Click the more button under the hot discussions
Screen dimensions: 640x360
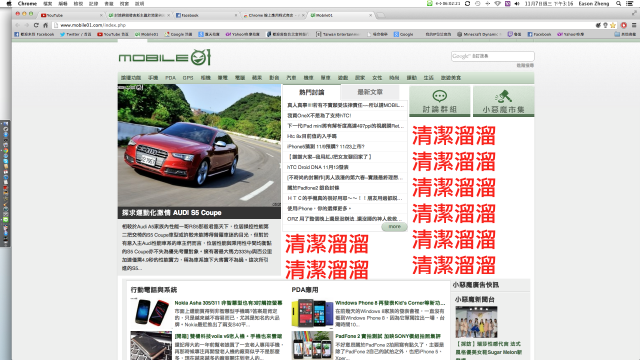pos(394,227)
